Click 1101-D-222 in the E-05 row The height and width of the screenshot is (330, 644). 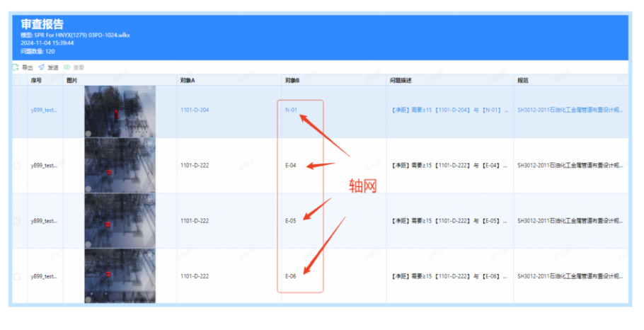195,221
